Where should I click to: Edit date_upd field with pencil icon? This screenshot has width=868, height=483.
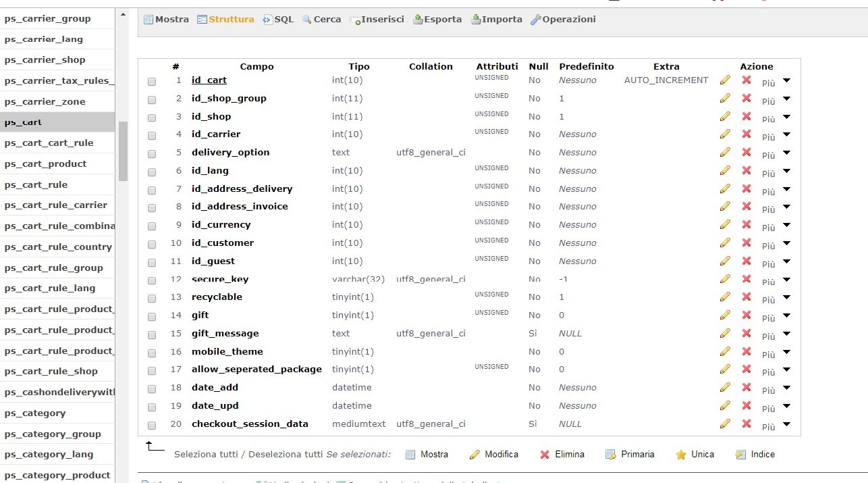[x=725, y=405]
